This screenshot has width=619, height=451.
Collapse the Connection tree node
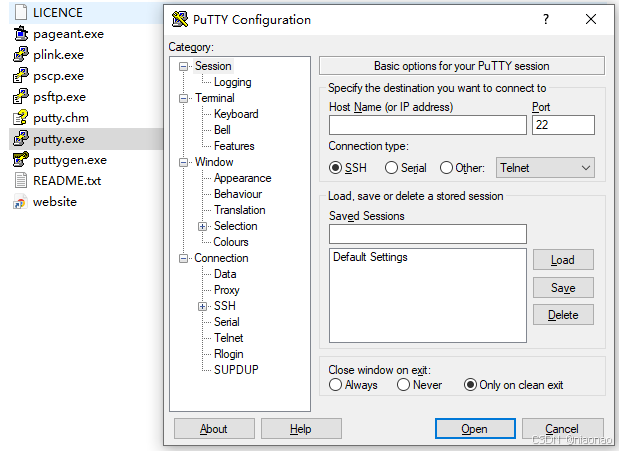click(x=183, y=258)
